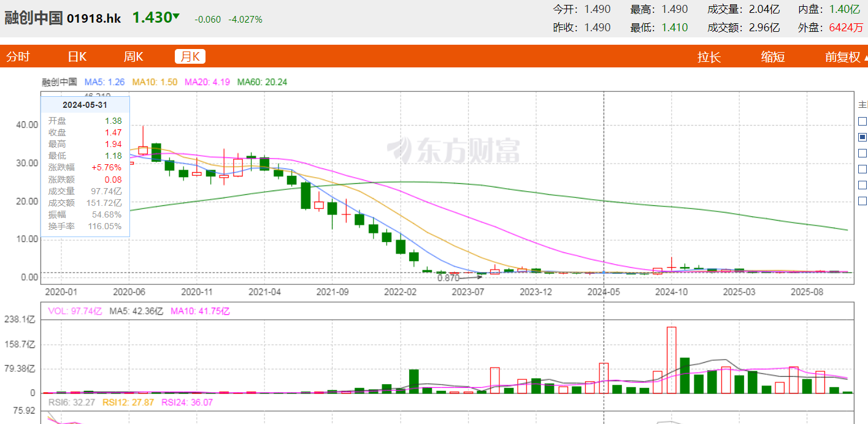Click the tooltip 最高 value 1.94
This screenshot has height=424, width=868.
pyautogui.click(x=113, y=145)
